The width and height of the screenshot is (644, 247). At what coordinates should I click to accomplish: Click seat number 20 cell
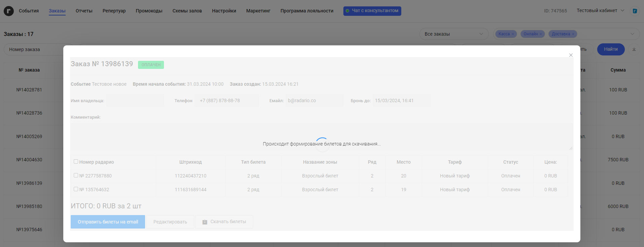pos(404,176)
